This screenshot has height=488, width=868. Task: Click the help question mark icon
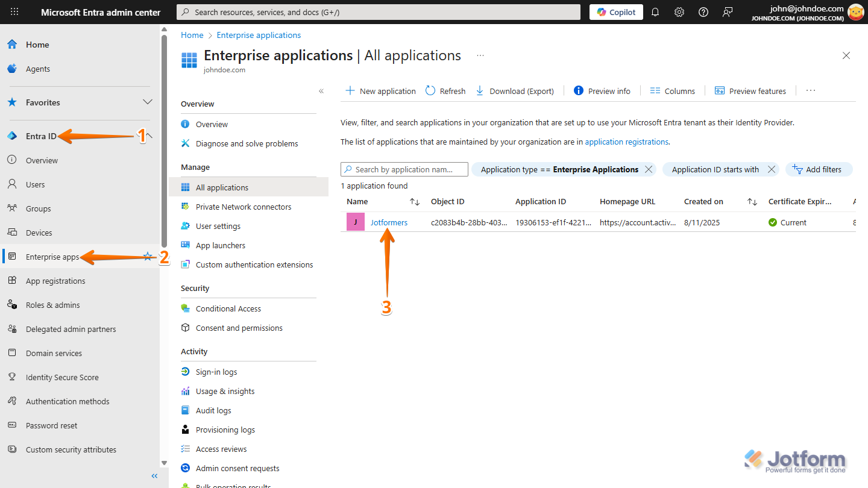tap(703, 12)
